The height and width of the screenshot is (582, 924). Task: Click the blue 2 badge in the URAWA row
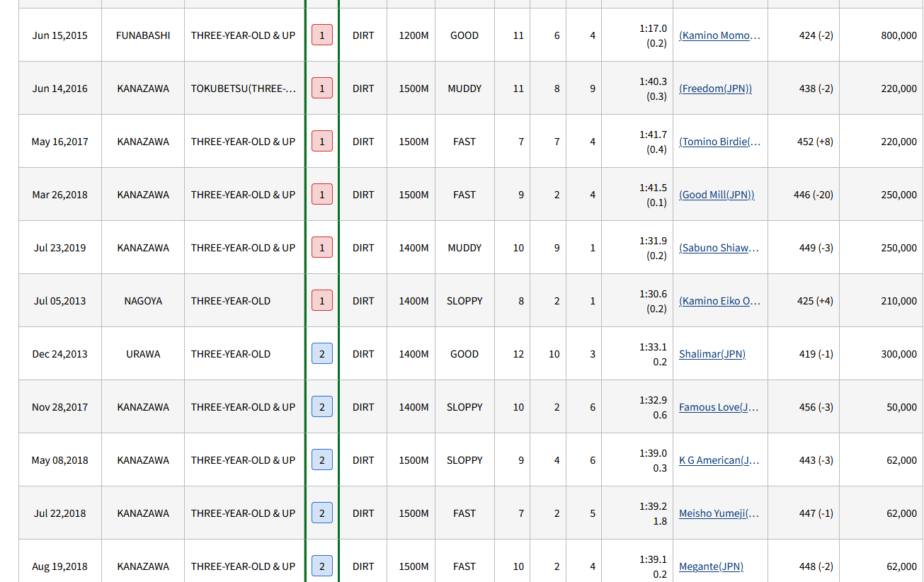[x=322, y=354]
